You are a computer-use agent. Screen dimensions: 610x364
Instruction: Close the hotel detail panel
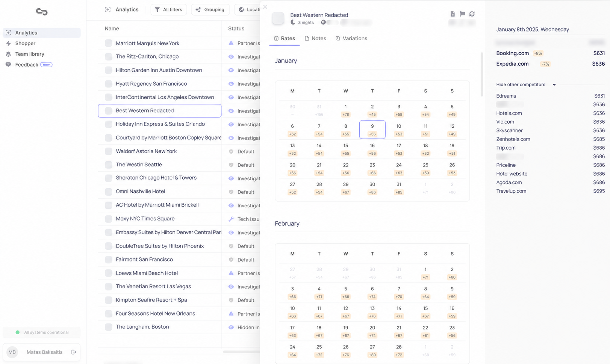coord(265,7)
